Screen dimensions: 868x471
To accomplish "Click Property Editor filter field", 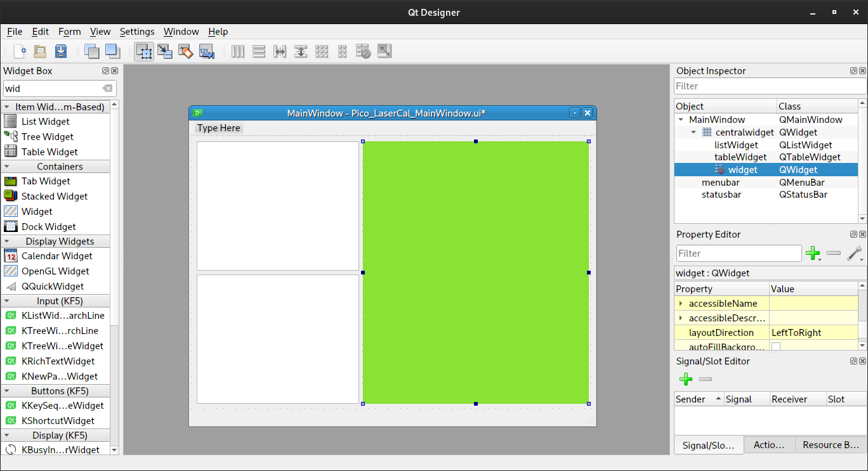I will [739, 254].
